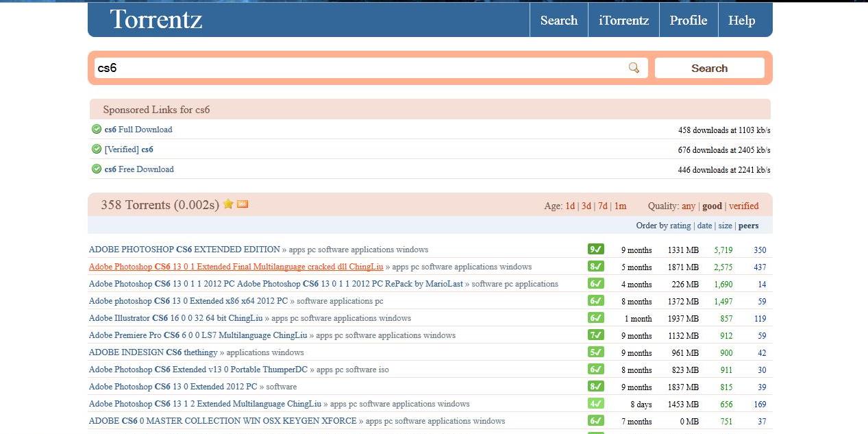The width and height of the screenshot is (868, 434).
Task: Click rating badge for photoshop CS6 x86 x64 row
Action: coord(595,301)
